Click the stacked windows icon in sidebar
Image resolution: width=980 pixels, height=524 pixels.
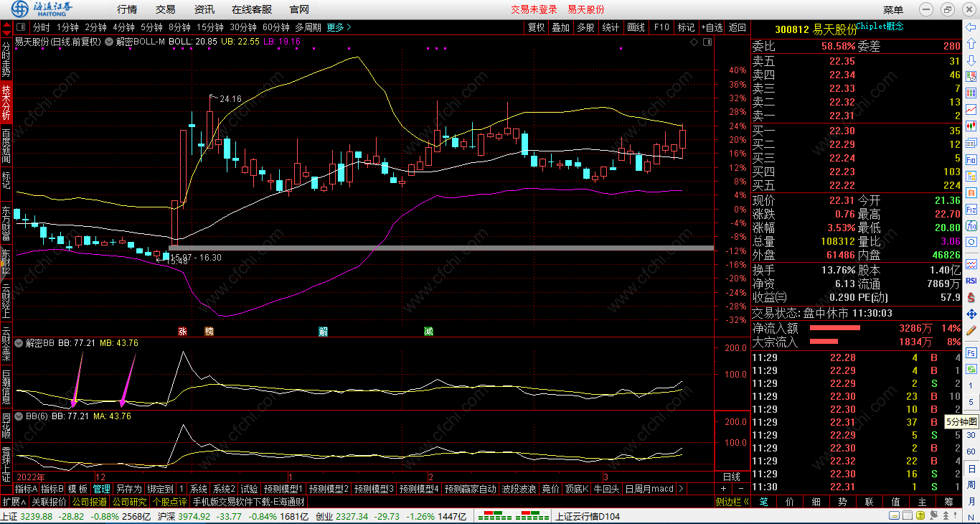pos(971,142)
